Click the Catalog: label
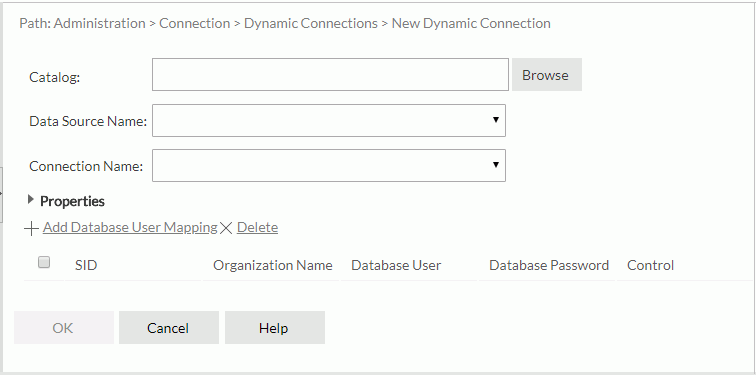 click(x=54, y=77)
